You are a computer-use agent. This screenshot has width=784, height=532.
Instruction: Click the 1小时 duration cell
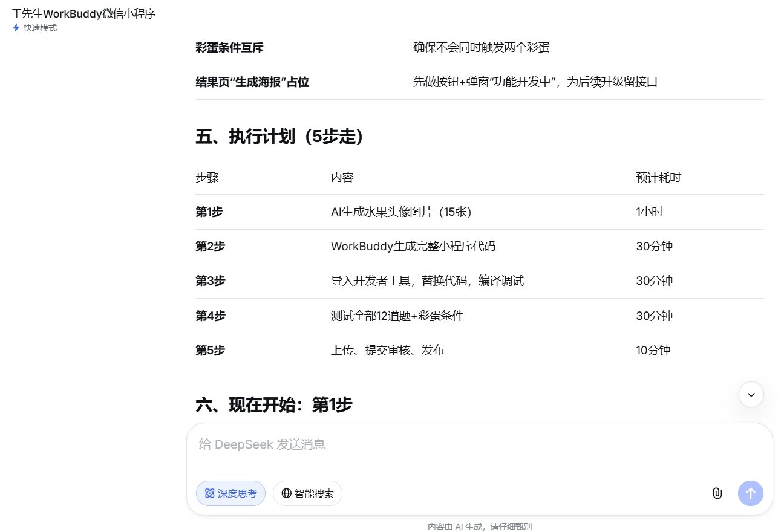(x=649, y=212)
